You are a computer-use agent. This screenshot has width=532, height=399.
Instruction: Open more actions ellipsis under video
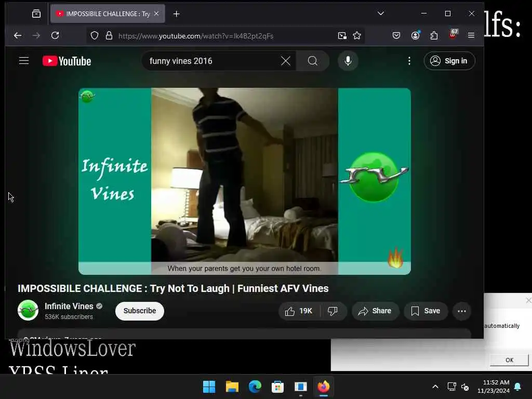462,311
